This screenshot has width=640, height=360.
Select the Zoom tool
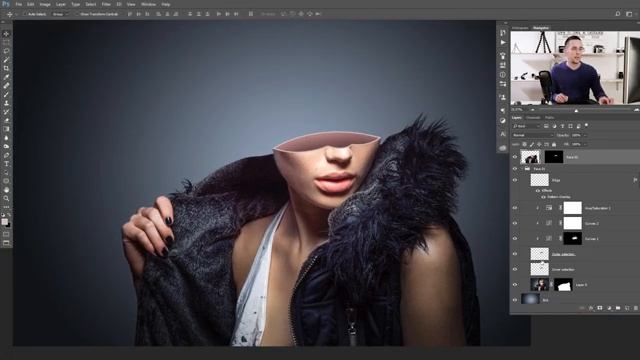coord(6,198)
